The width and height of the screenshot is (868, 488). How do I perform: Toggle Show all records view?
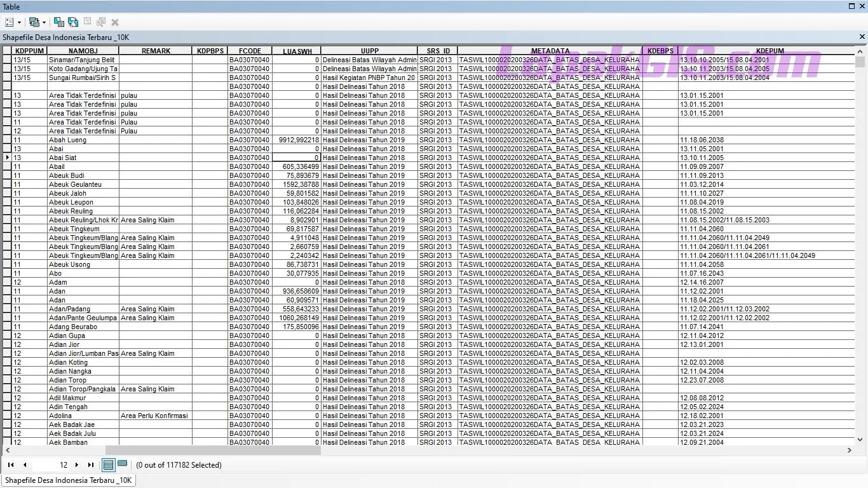(x=109, y=465)
